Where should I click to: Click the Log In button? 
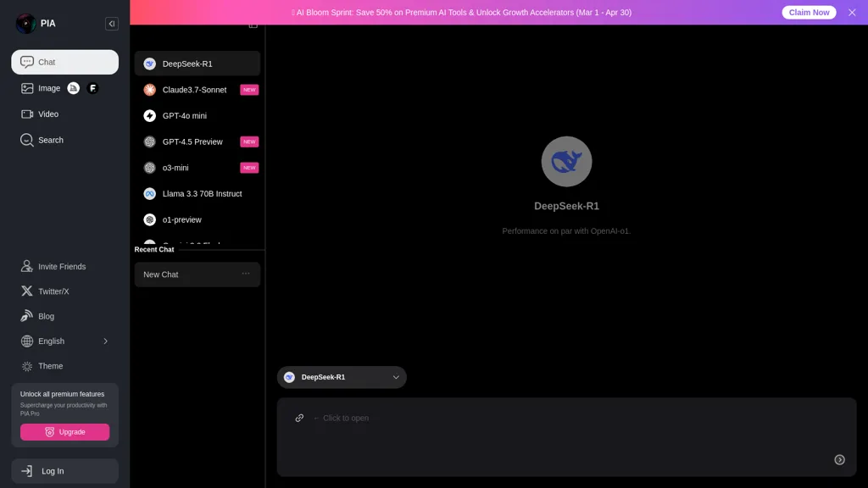coord(64,471)
